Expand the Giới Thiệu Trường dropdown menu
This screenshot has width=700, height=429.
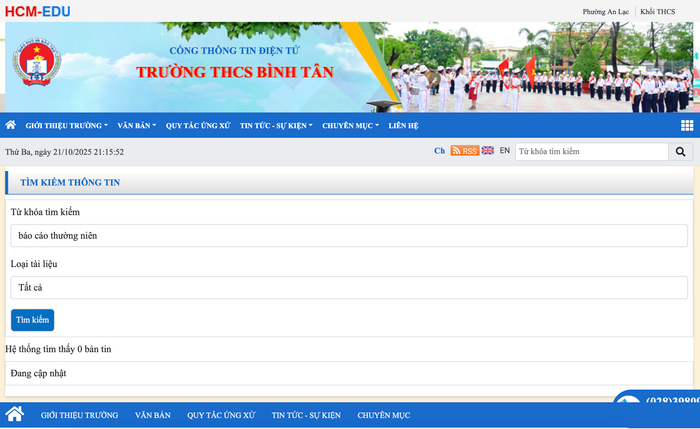[x=66, y=126]
